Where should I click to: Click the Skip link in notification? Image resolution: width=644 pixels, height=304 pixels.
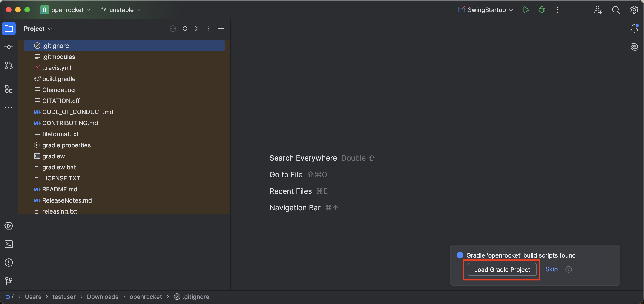coord(551,269)
